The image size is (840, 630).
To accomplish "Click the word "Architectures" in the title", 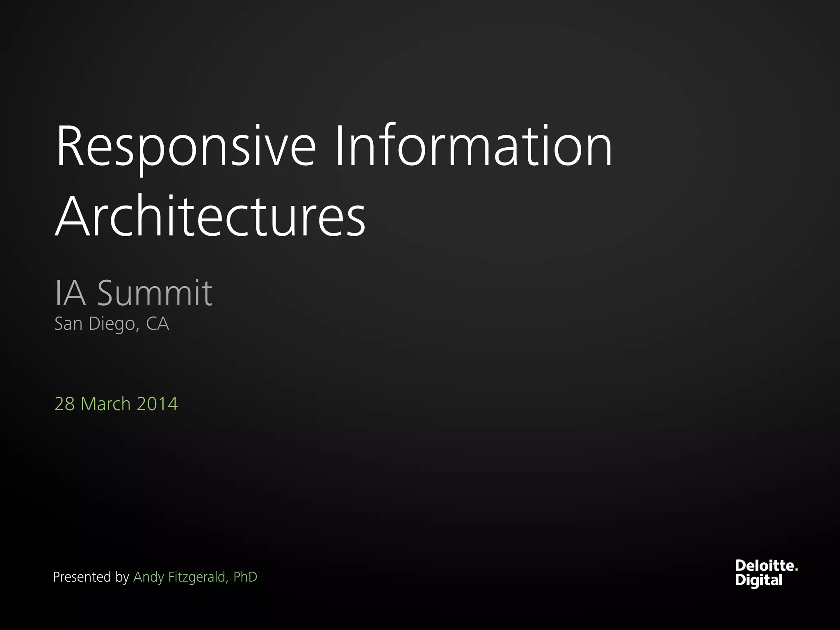I will [x=210, y=217].
